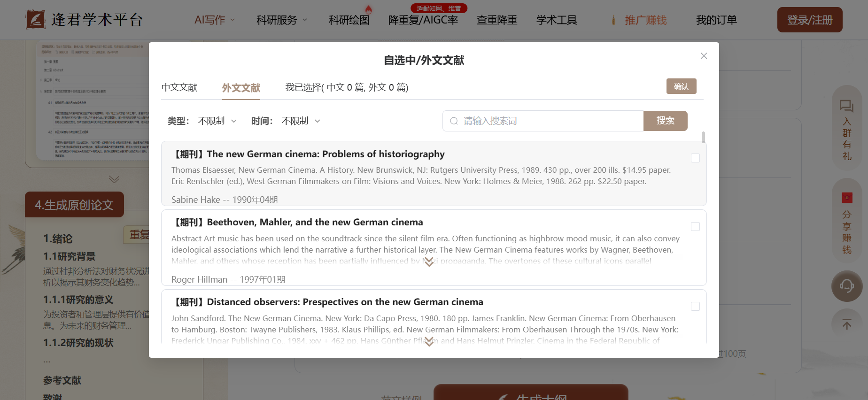The width and height of the screenshot is (868, 400).
Task: Expand the preview thumbnail chevron below it
Action: point(114,179)
